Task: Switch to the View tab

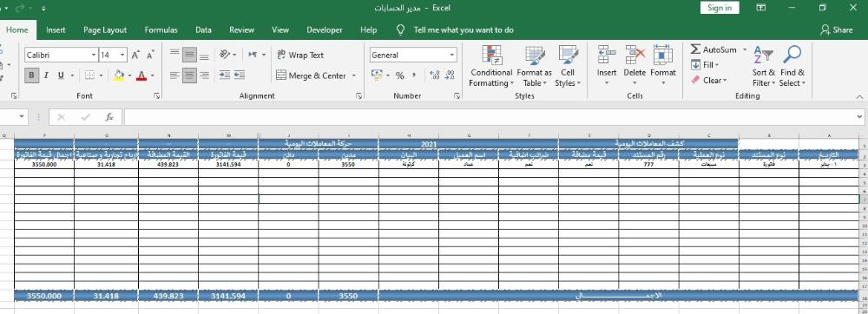Action: (280, 29)
